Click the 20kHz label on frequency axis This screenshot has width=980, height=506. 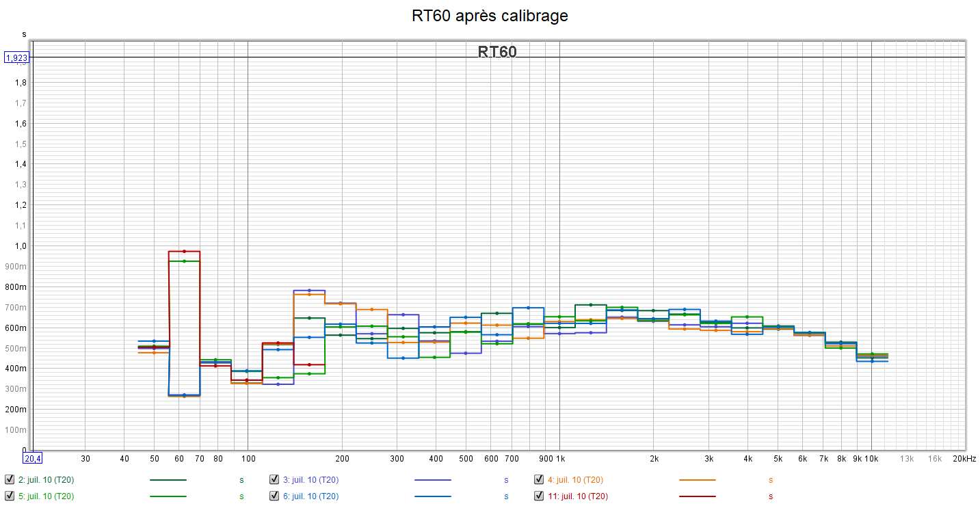pos(964,459)
